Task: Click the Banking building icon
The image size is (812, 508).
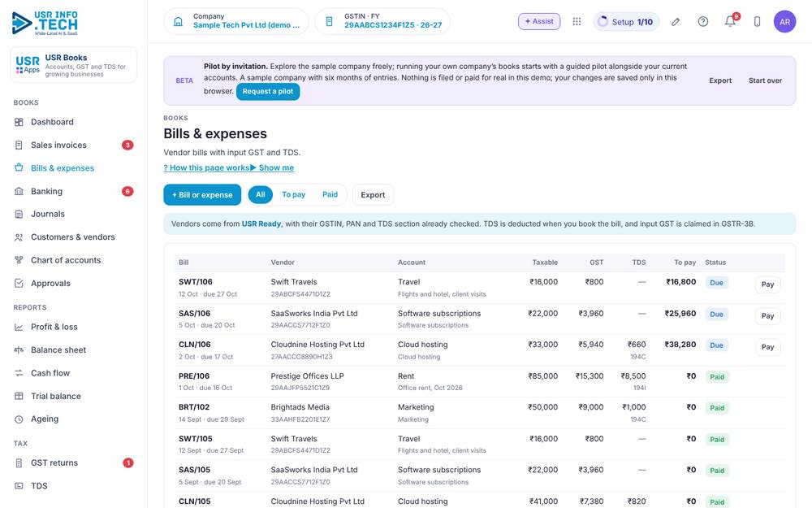Action: pyautogui.click(x=19, y=191)
